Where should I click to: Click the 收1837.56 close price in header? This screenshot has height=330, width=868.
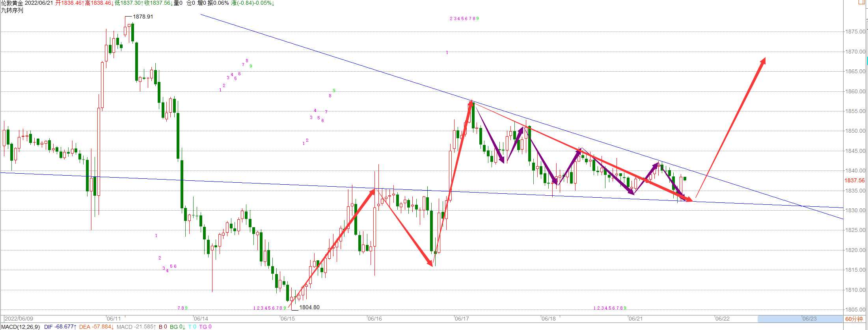[158, 3]
